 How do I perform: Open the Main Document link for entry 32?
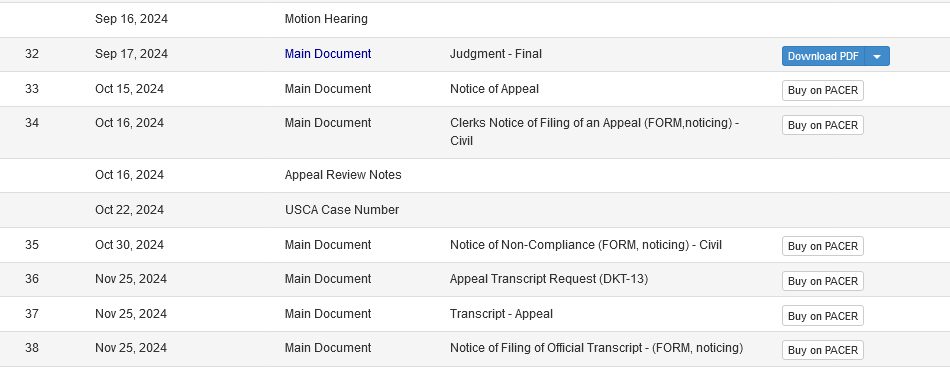click(x=328, y=54)
